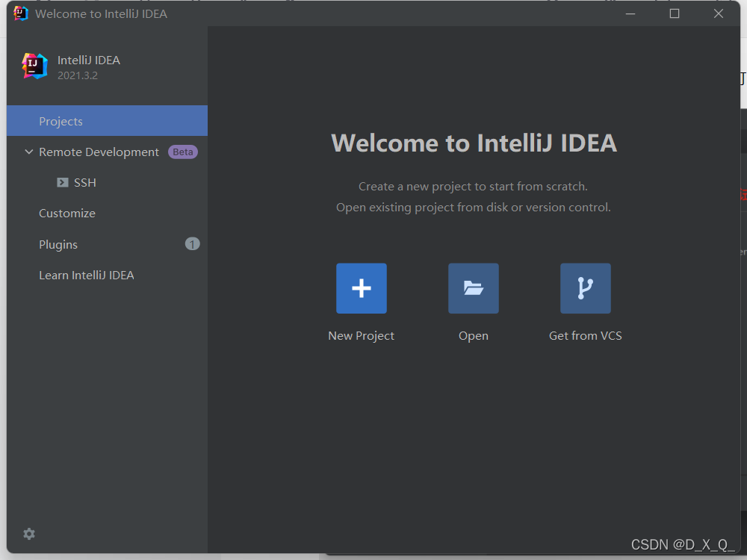This screenshot has height=560, width=747.
Task: Click the version text 2021.3.2
Action: coord(78,75)
